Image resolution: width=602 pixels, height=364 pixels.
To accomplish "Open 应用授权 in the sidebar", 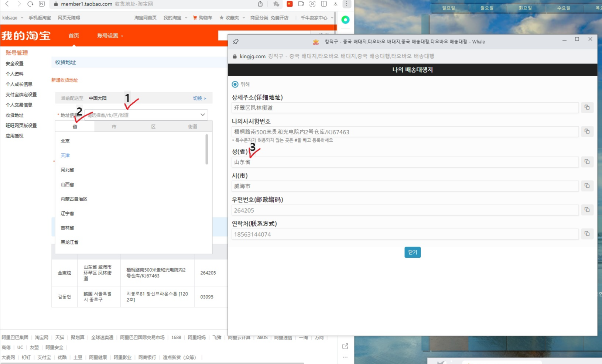I will [x=14, y=136].
